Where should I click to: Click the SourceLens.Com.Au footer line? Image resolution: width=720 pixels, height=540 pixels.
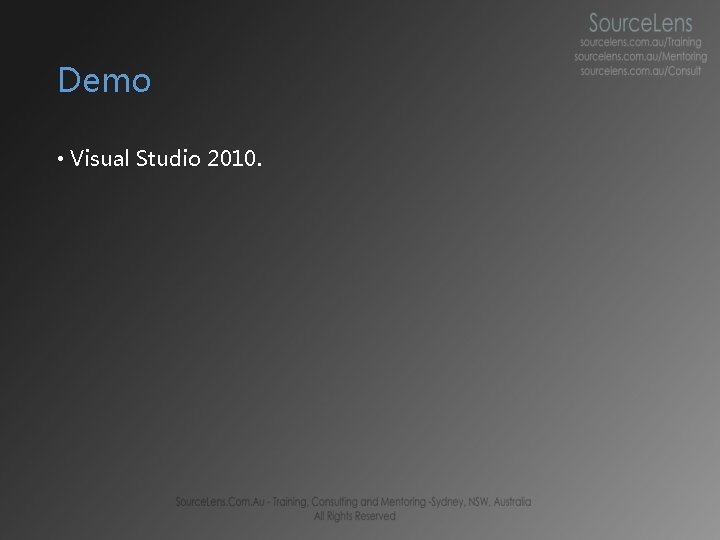coord(353,502)
